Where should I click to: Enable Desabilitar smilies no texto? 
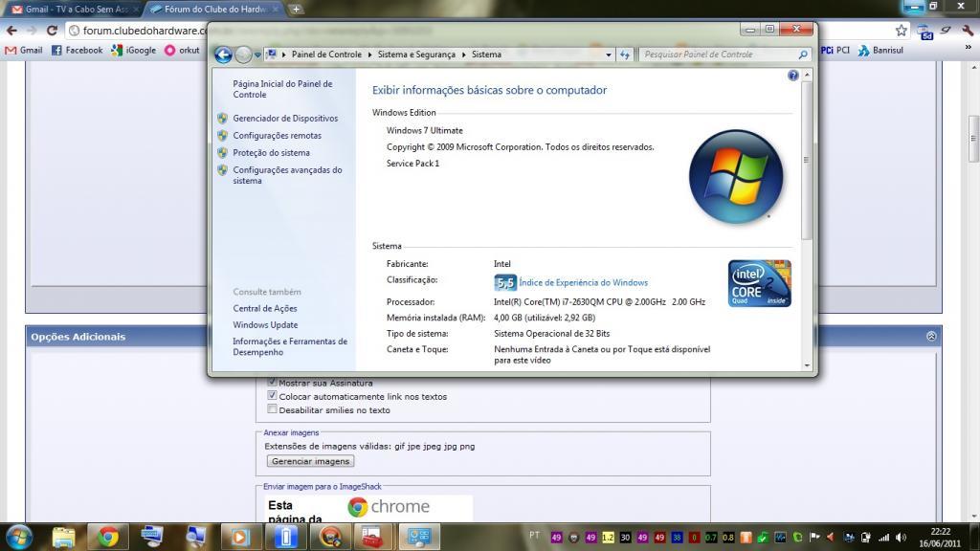tap(273, 409)
